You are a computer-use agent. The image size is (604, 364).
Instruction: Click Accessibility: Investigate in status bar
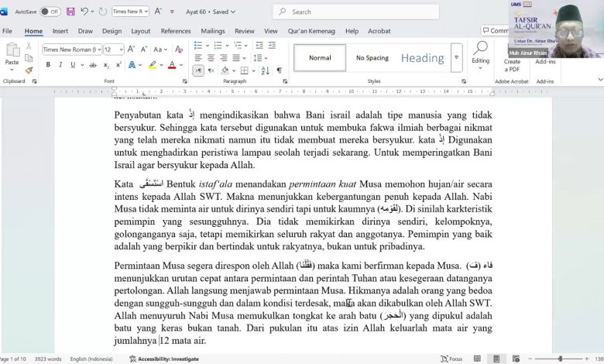pyautogui.click(x=164, y=359)
